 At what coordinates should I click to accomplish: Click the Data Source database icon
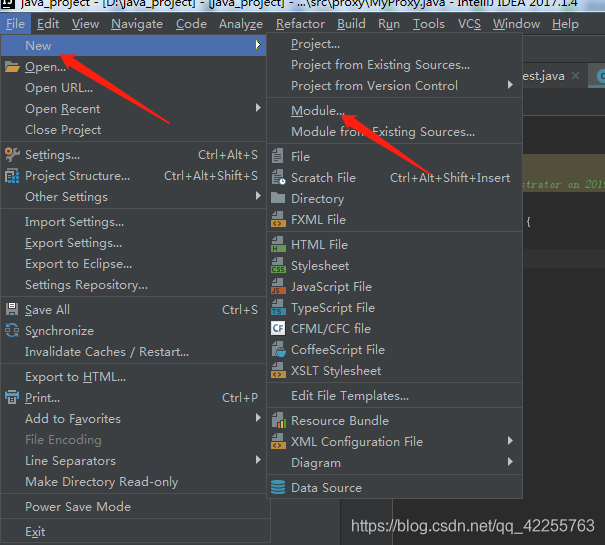278,487
